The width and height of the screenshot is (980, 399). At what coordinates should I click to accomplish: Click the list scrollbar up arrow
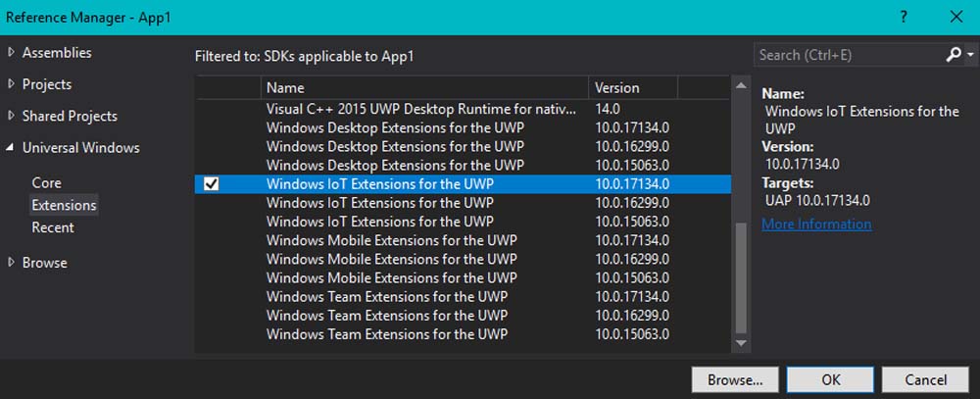(741, 85)
